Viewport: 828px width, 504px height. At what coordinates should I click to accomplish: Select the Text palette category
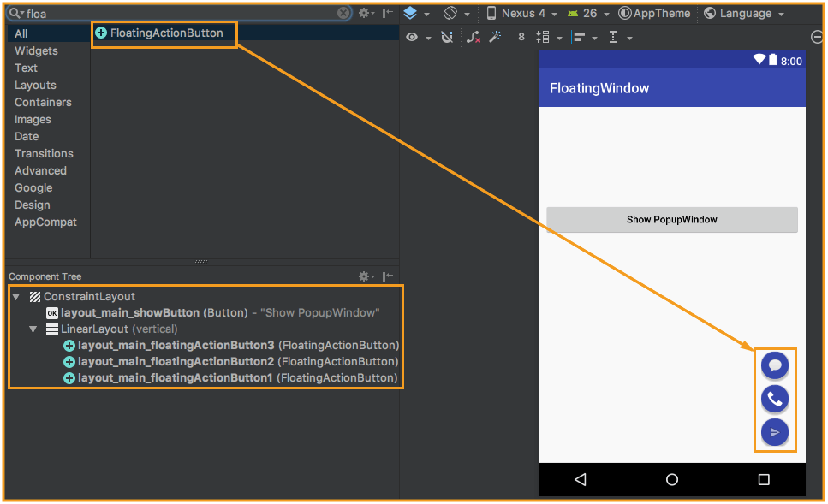click(26, 68)
